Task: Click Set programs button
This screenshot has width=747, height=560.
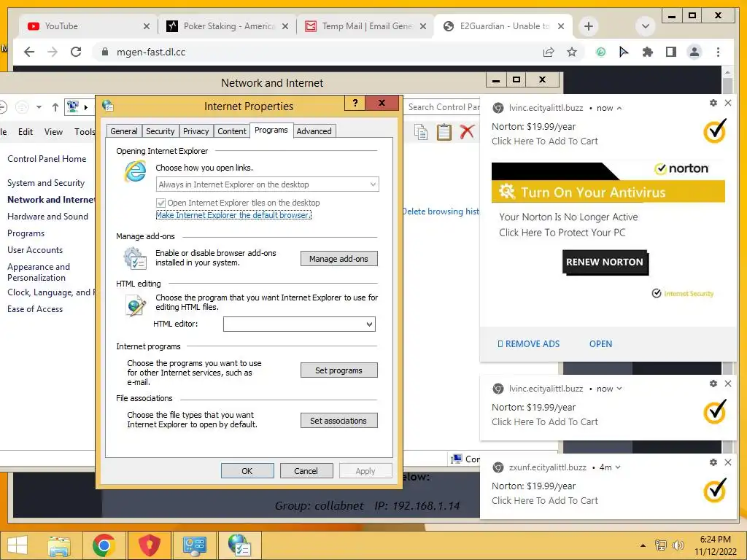Action: pyautogui.click(x=338, y=370)
